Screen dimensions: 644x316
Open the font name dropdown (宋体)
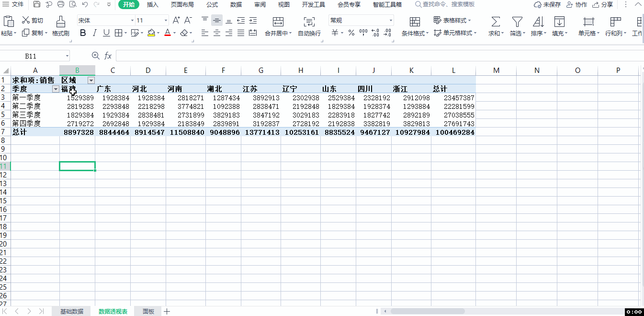point(133,21)
